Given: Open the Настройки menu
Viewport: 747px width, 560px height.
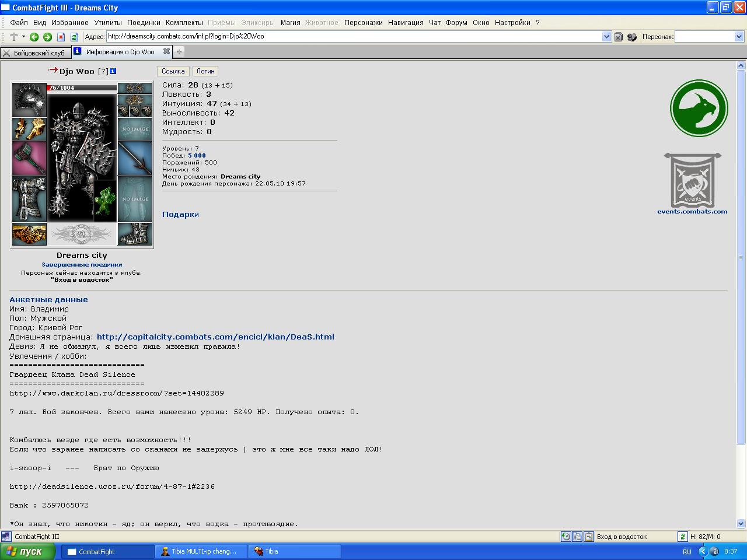Looking at the screenshot, I should (512, 23).
